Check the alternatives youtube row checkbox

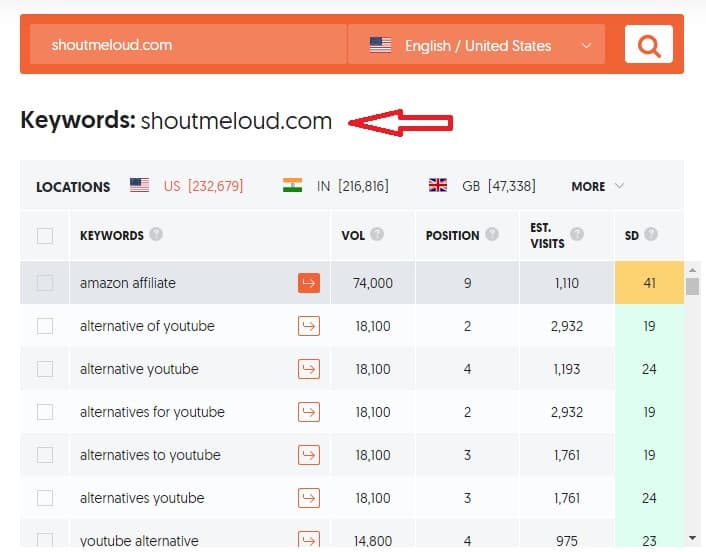[45, 498]
